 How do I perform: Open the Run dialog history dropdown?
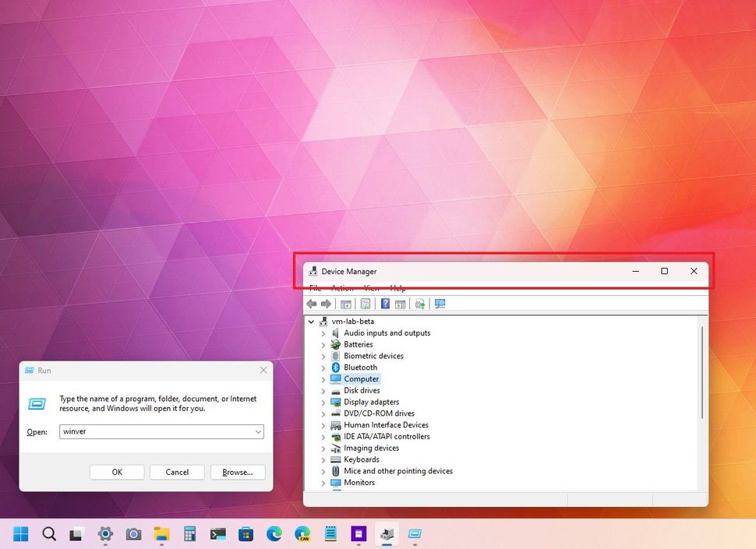tap(258, 431)
